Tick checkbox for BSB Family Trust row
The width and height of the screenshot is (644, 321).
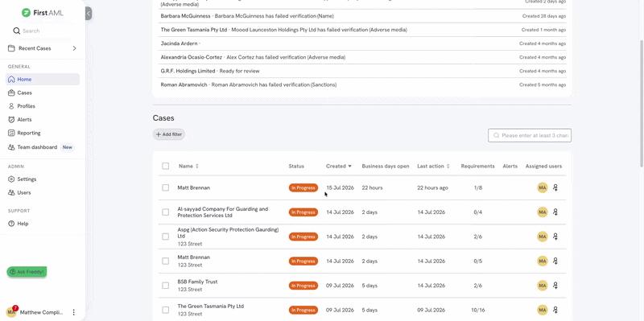165,286
